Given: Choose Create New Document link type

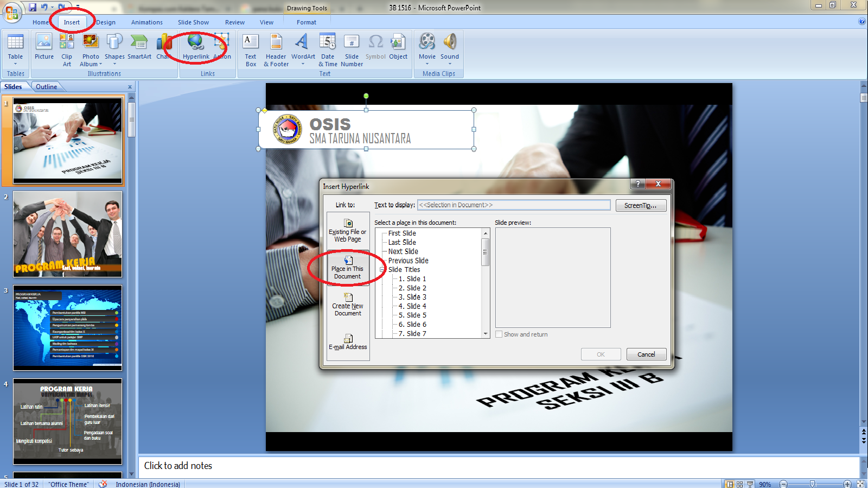Looking at the screenshot, I should 348,305.
